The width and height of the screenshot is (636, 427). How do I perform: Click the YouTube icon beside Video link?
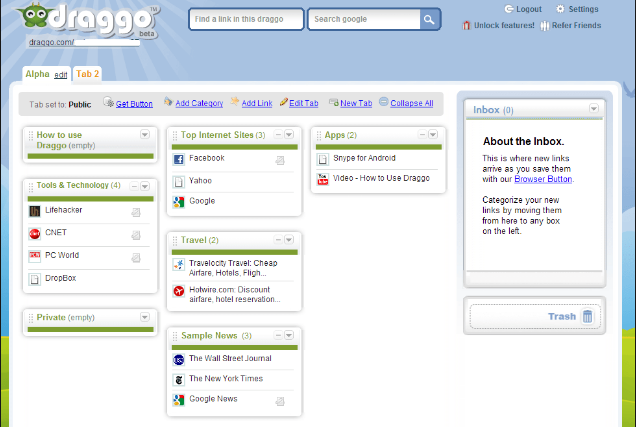[323, 179]
